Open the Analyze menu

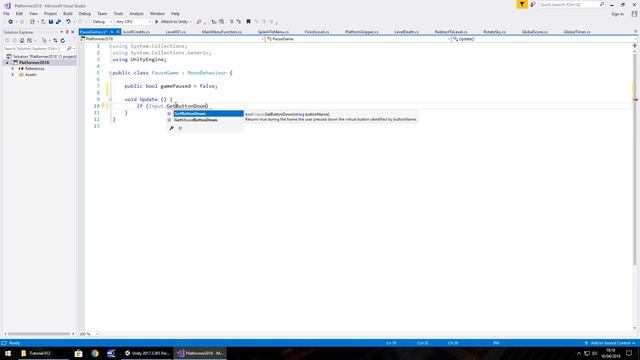pos(136,13)
